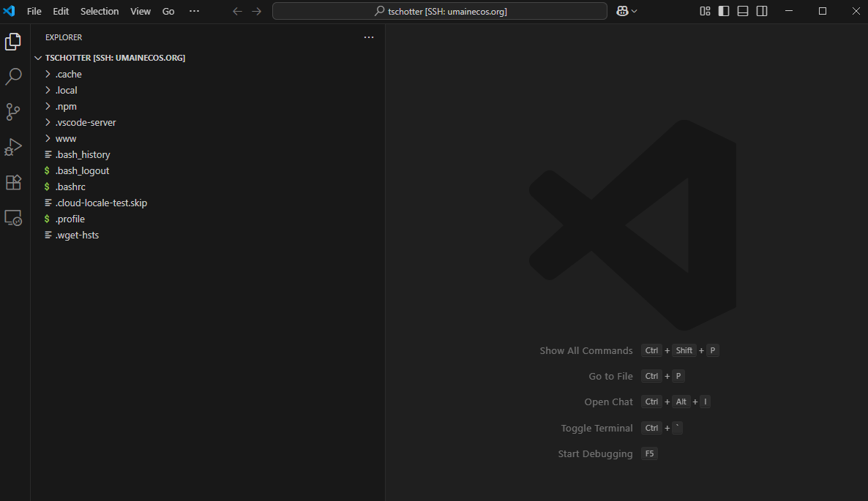This screenshot has height=501, width=868.
Task: Open the File menu
Action: tap(34, 11)
